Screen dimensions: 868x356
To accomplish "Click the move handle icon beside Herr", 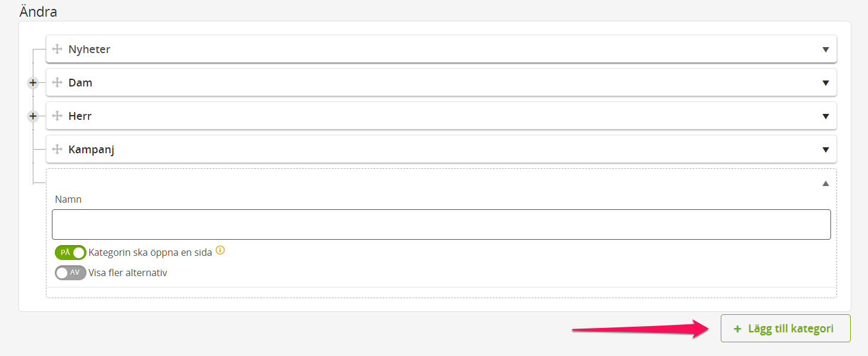I will pyautogui.click(x=57, y=116).
